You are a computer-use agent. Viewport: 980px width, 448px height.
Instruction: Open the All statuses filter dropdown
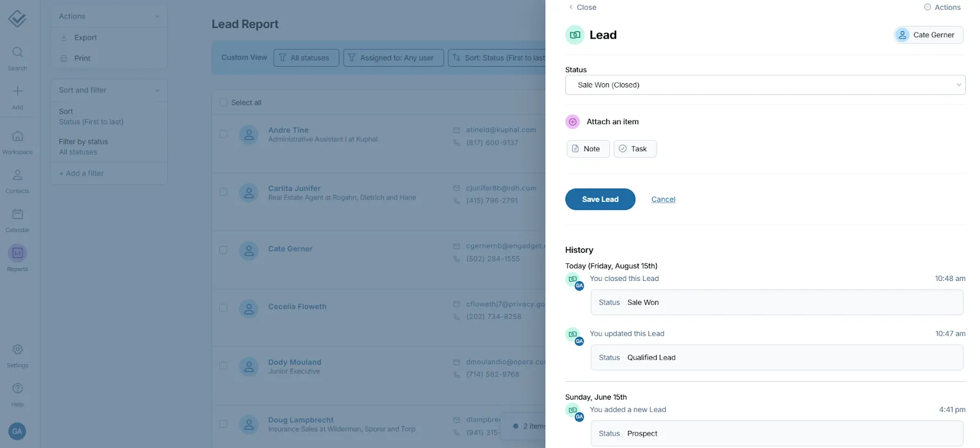click(x=306, y=58)
